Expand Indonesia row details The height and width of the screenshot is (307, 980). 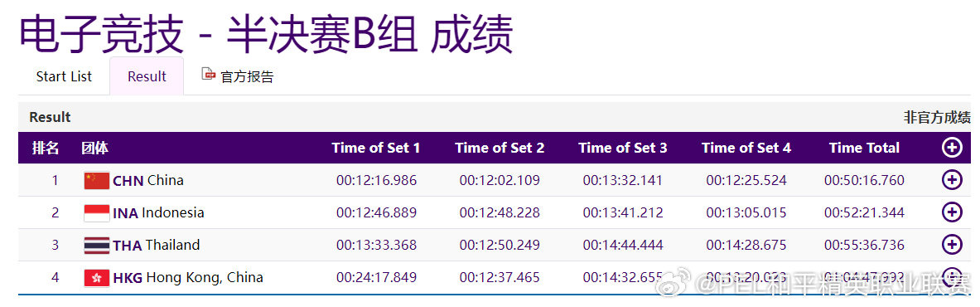(x=951, y=212)
